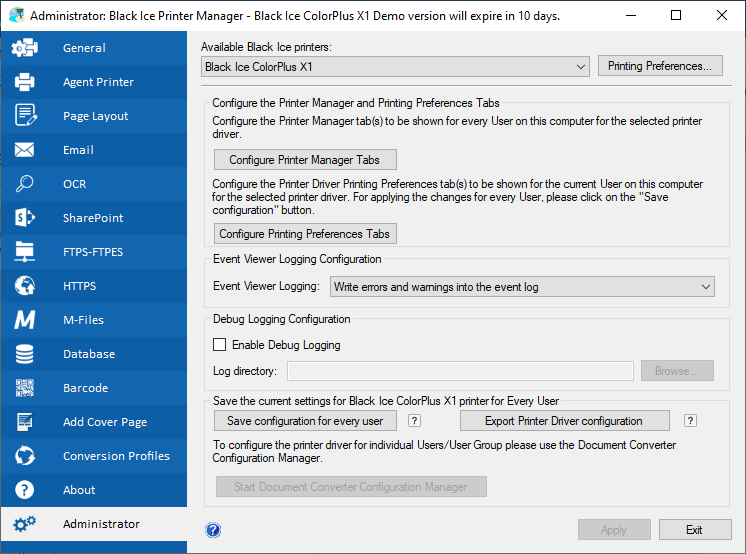Select the About tab
Image resolution: width=746 pixels, height=554 pixels.
(94, 490)
